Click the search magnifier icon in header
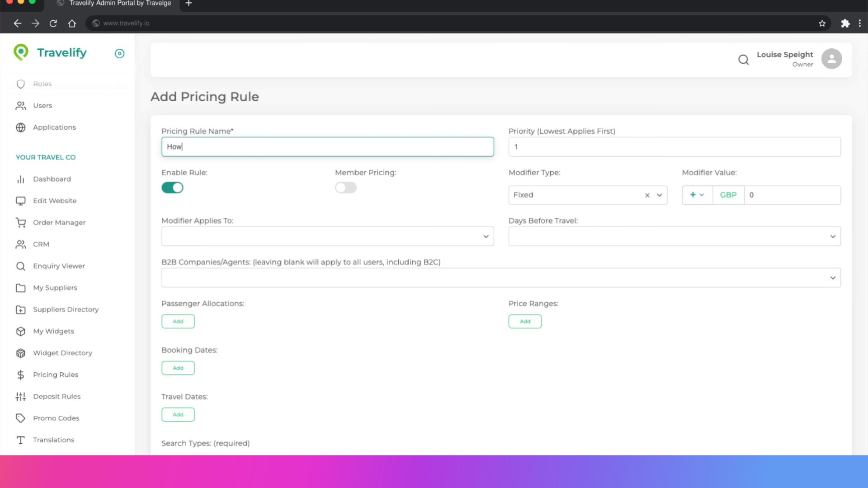Image resolution: width=868 pixels, height=488 pixels. coord(743,59)
